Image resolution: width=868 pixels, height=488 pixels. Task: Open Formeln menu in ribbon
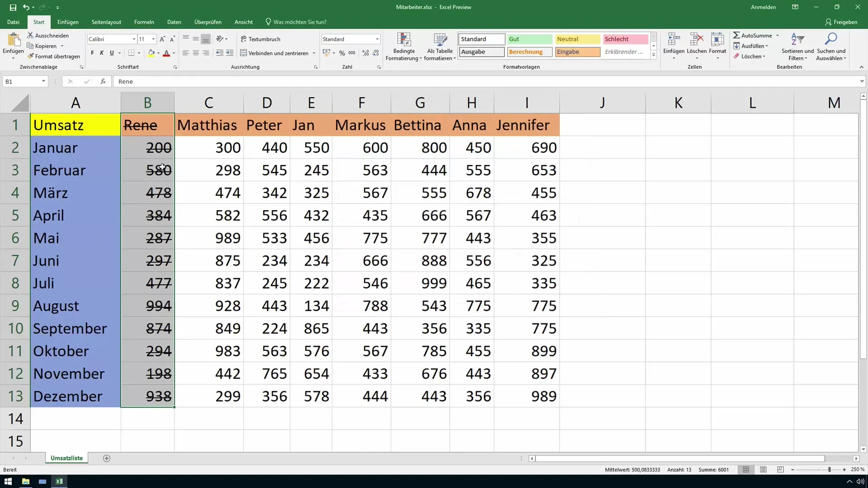pos(144,22)
